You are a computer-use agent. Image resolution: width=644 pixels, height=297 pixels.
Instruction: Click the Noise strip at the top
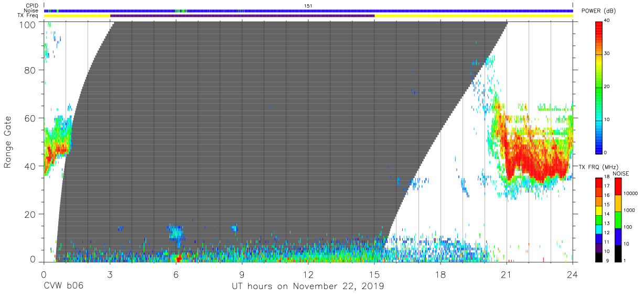[308, 10]
